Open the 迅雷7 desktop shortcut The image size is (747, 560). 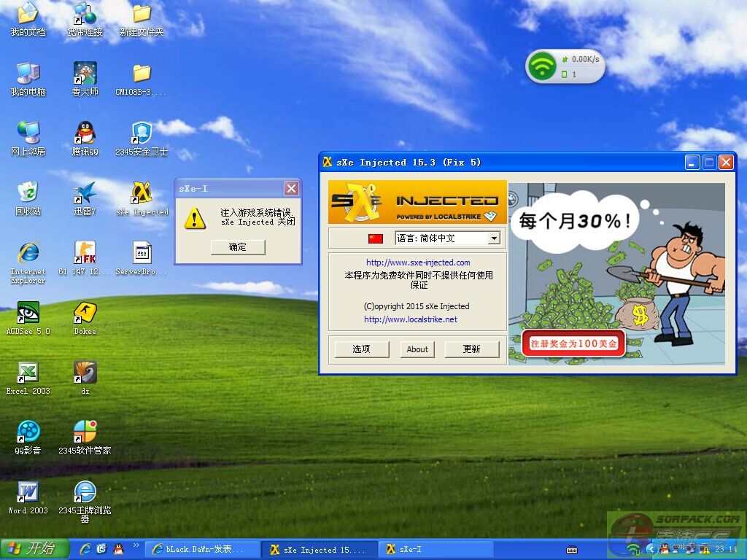85,194
